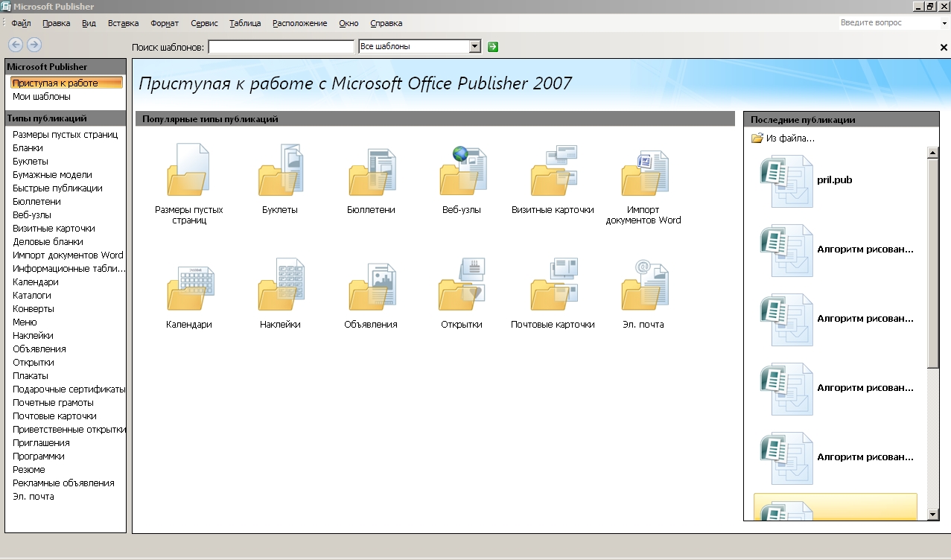This screenshot has height=560, width=951.
Task: Open the Таблица menu
Action: coord(245,23)
